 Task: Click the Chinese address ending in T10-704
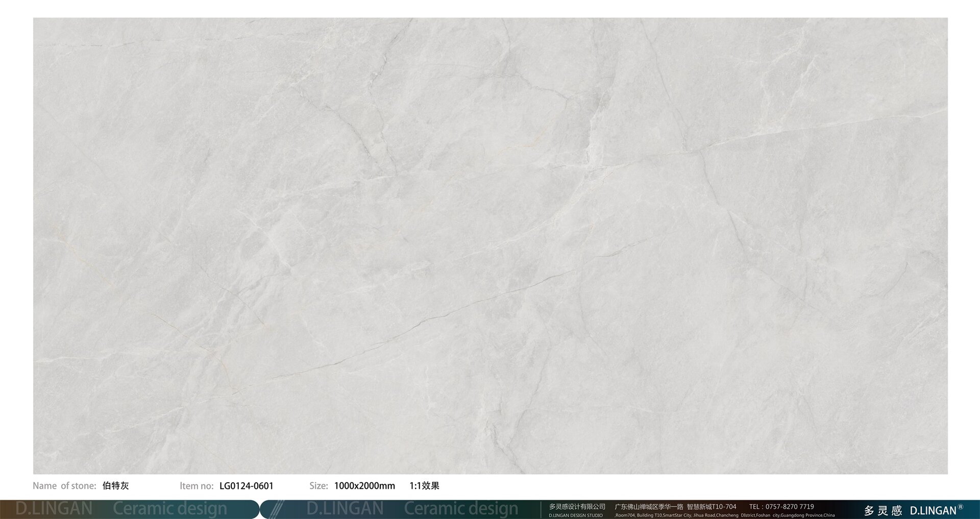coord(675,507)
